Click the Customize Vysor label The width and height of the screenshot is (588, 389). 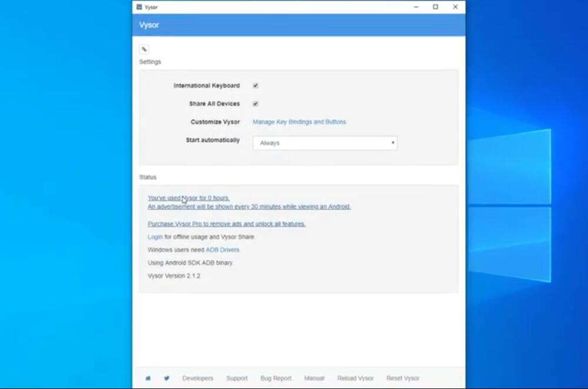215,122
